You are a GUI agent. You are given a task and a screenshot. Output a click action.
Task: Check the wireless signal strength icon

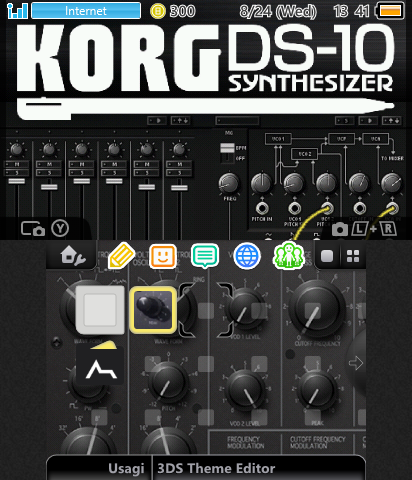[17, 11]
